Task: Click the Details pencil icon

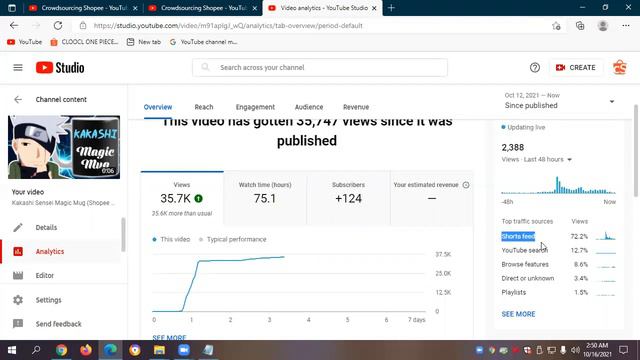Action: point(18,227)
